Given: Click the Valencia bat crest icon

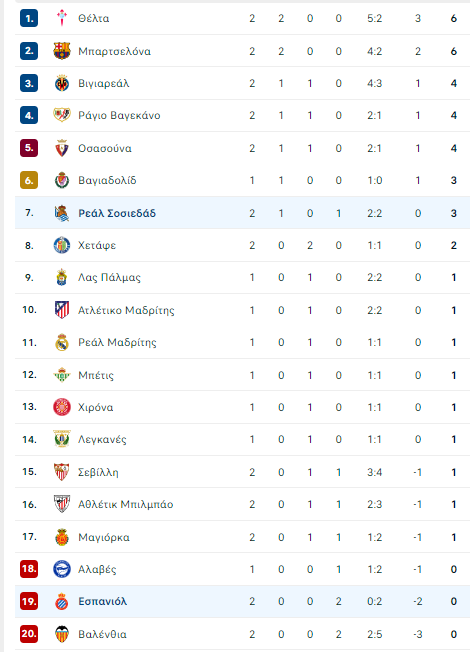Looking at the screenshot, I should tap(62, 634).
